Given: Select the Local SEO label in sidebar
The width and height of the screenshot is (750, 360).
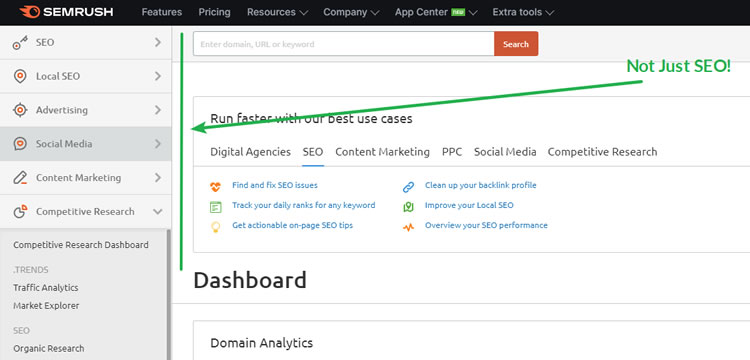Looking at the screenshot, I should (58, 76).
